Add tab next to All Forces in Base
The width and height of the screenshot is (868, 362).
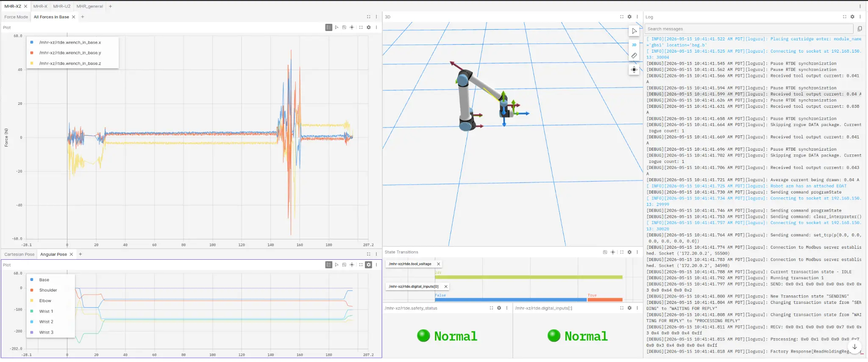(83, 17)
